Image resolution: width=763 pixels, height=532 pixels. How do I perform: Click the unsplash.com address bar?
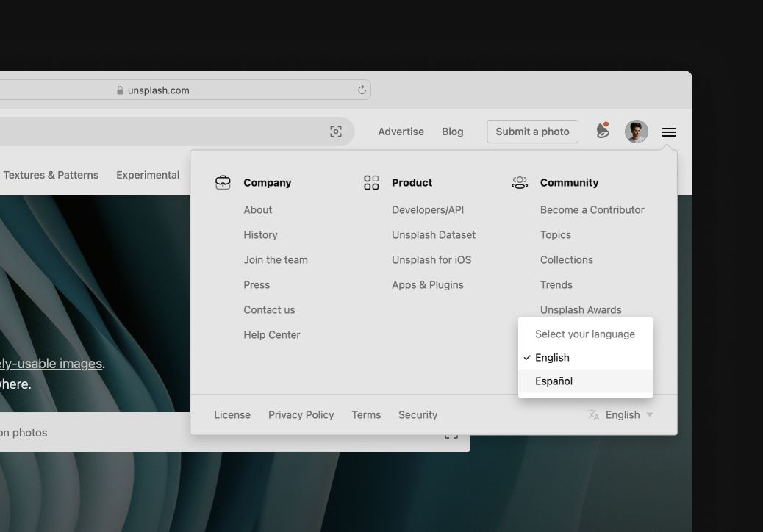click(185, 90)
